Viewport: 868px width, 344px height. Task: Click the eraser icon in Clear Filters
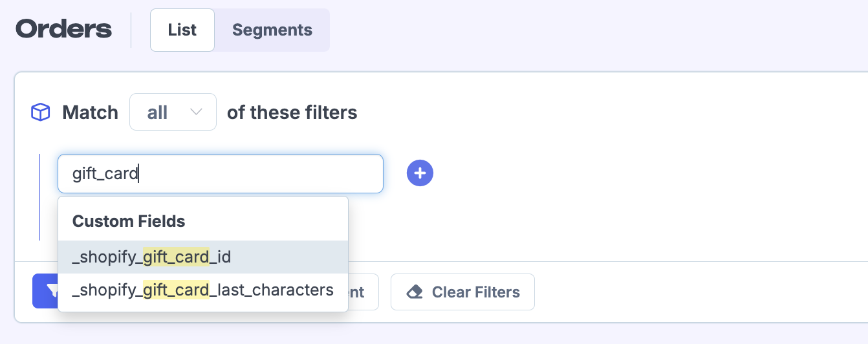[x=415, y=292]
